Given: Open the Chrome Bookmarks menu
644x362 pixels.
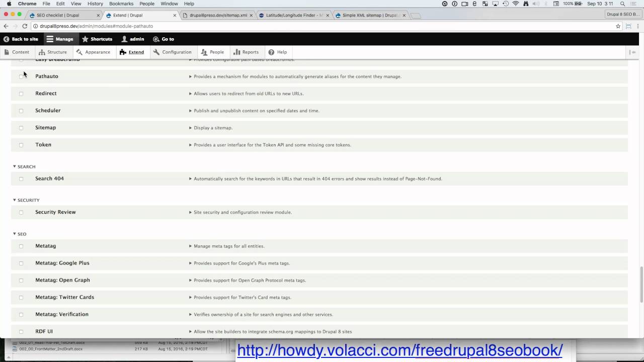Looking at the screenshot, I should point(121,4).
